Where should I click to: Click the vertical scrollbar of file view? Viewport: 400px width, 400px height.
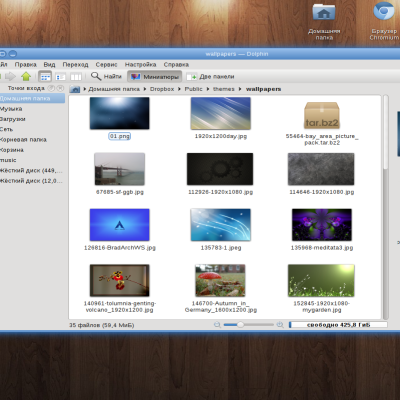tap(386, 207)
